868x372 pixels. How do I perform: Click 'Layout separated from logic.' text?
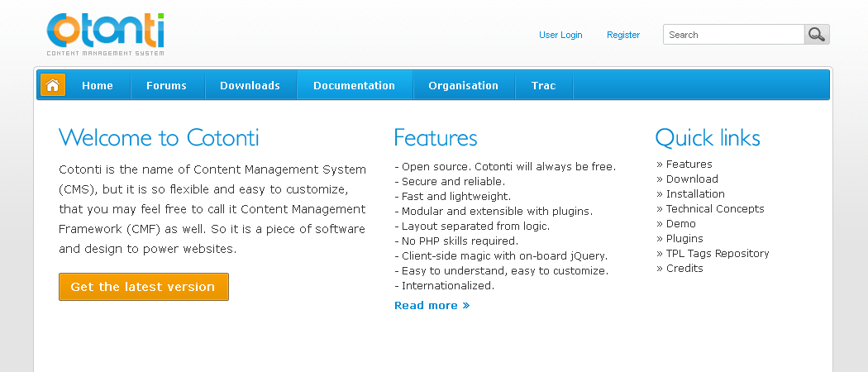pyautogui.click(x=475, y=226)
